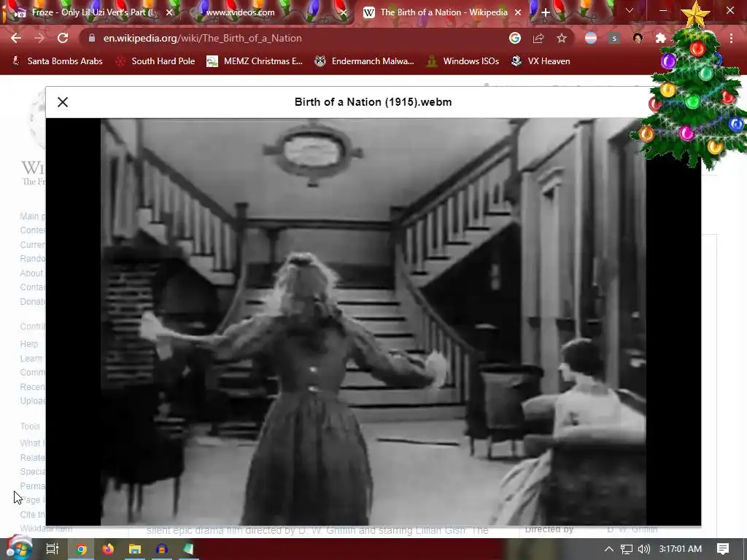Open the tab search chevron
The width and height of the screenshot is (747, 560).
pos(630,10)
